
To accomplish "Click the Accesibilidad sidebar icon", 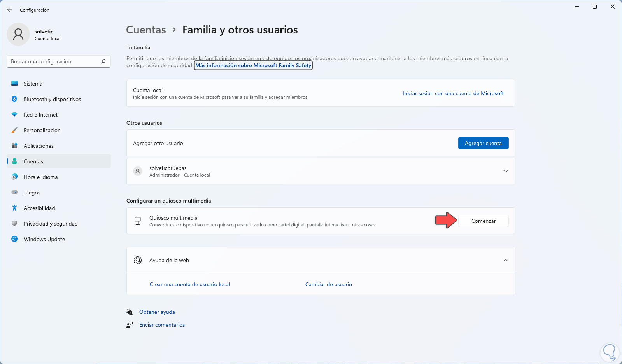I will point(14,208).
